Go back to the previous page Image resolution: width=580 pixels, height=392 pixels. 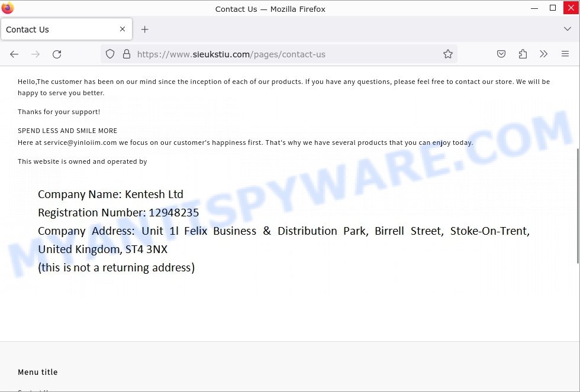(14, 54)
